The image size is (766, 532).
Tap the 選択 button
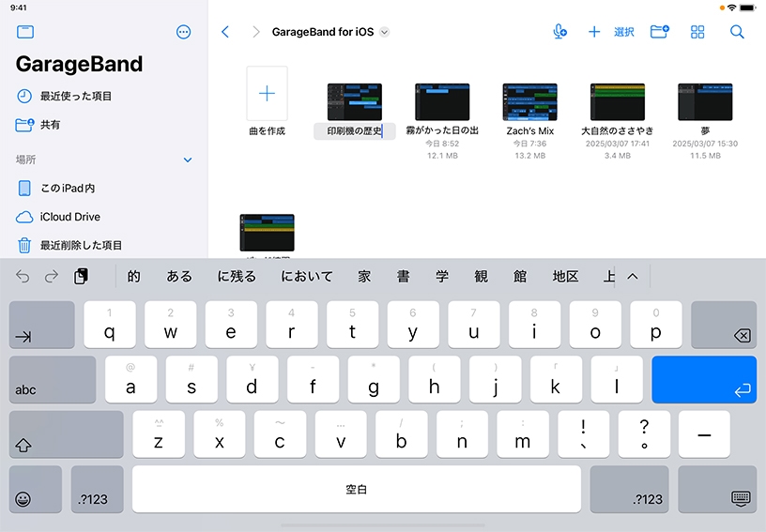pyautogui.click(x=624, y=32)
